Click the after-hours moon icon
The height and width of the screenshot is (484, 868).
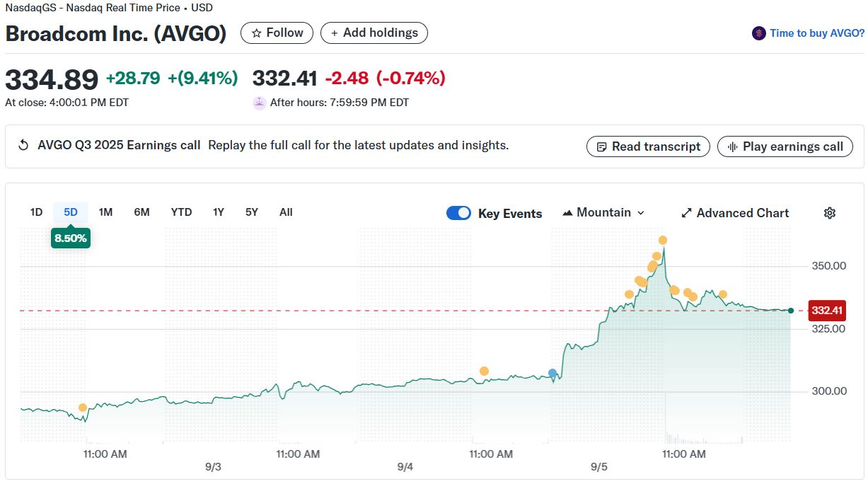(x=259, y=103)
